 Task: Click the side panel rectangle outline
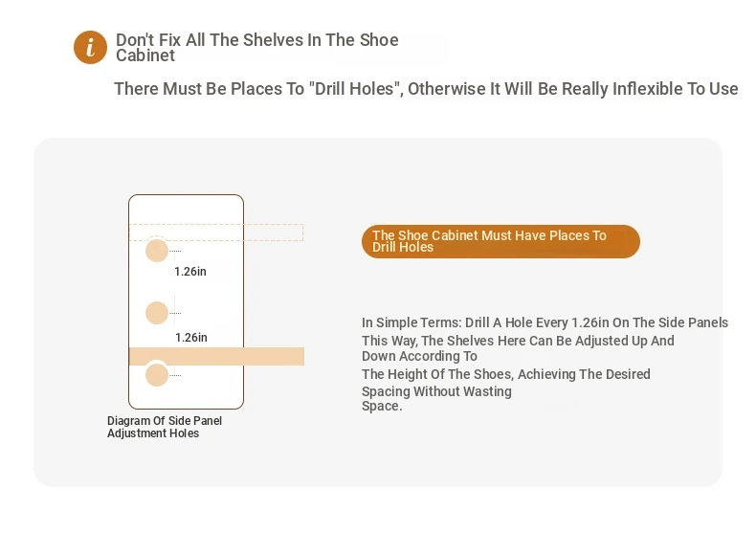(x=186, y=301)
